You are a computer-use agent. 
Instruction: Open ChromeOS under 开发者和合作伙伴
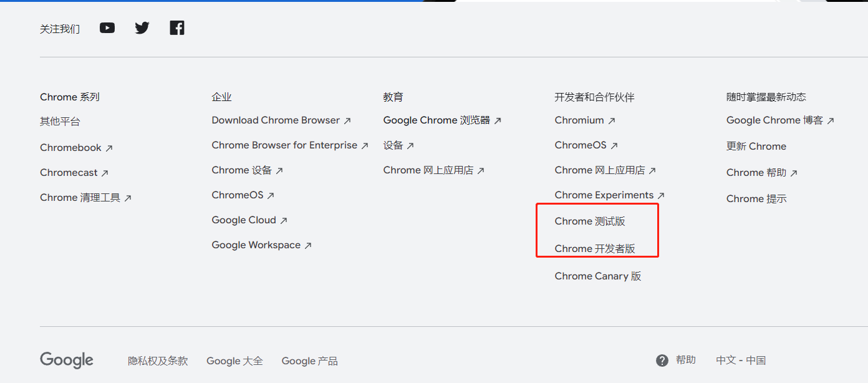pos(581,145)
